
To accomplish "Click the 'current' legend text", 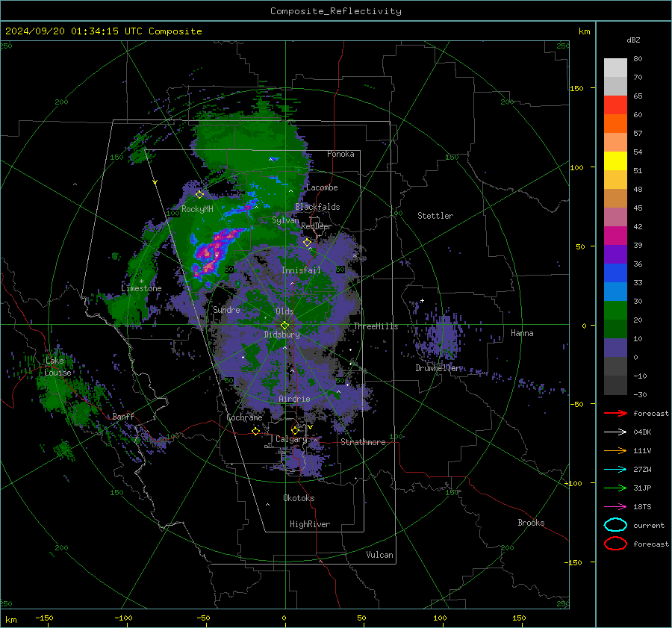I will [x=649, y=526].
